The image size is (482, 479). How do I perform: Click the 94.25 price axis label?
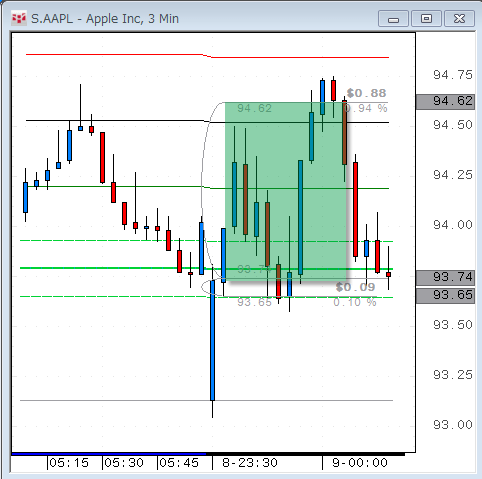[x=453, y=175]
